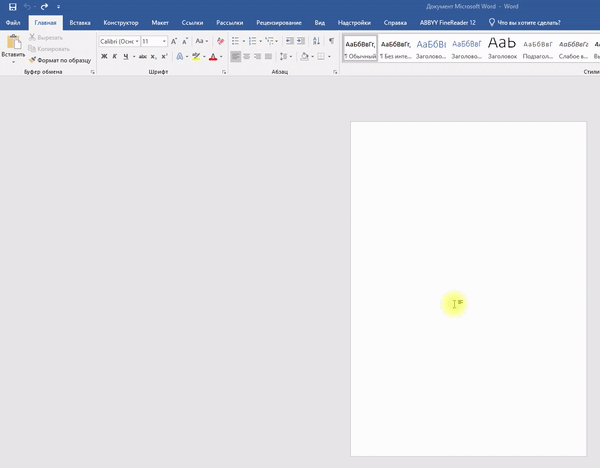Click the Копировать button
Screen dimensions: 600x468
49,49
